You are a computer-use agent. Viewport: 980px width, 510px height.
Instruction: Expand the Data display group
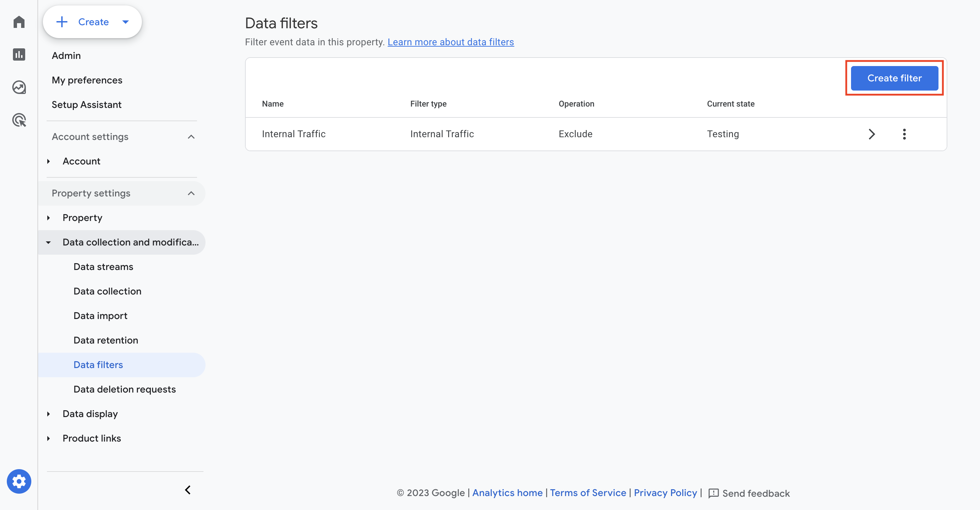(x=48, y=414)
